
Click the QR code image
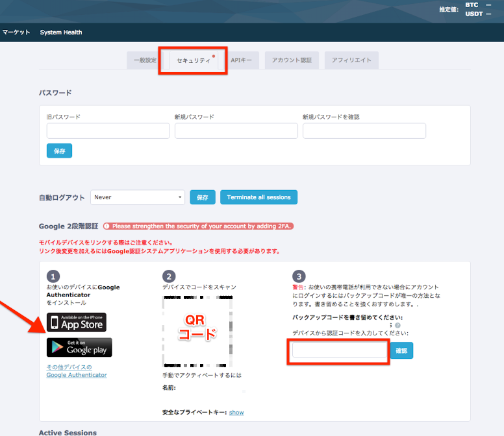197,332
